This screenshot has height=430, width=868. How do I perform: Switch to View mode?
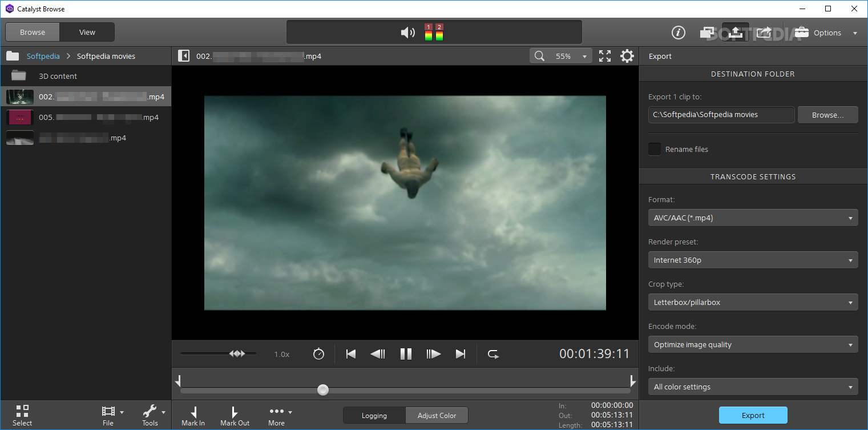(87, 32)
